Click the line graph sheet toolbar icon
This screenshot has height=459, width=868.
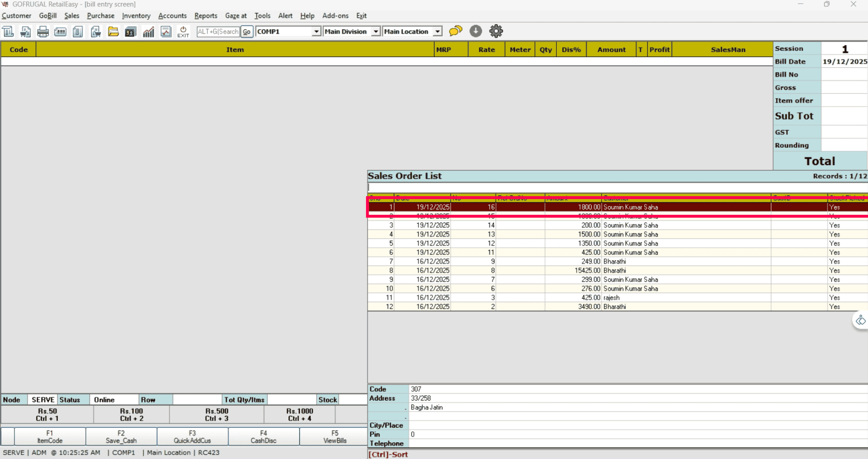pyautogui.click(x=166, y=32)
